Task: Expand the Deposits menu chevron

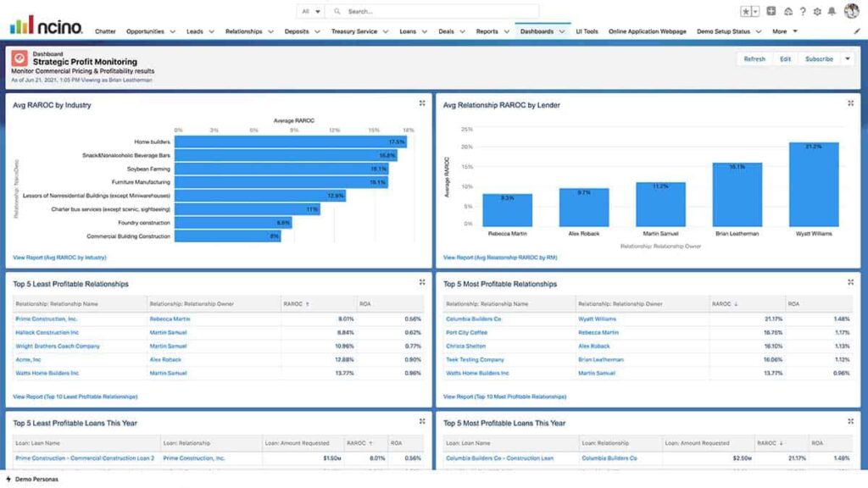Action: point(317,31)
